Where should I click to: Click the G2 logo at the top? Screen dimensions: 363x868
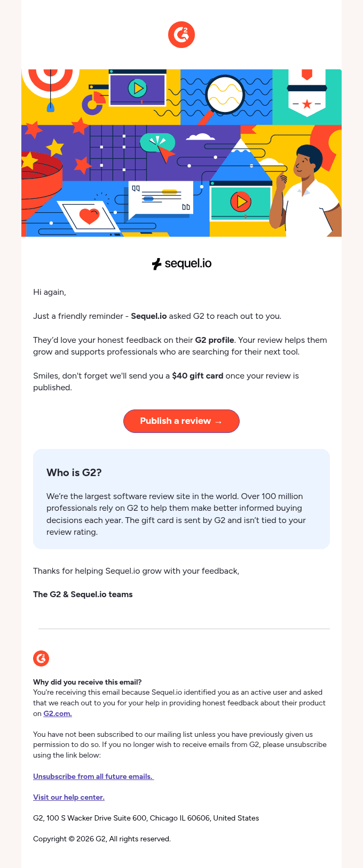pyautogui.click(x=181, y=35)
